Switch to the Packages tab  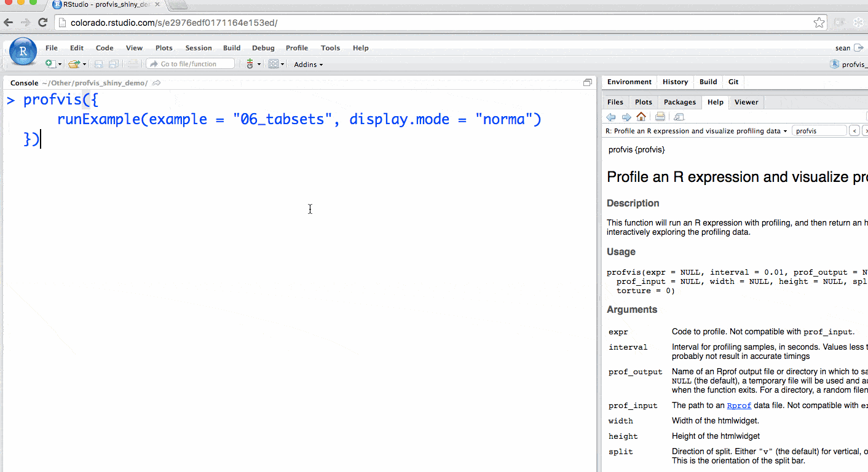pyautogui.click(x=679, y=102)
